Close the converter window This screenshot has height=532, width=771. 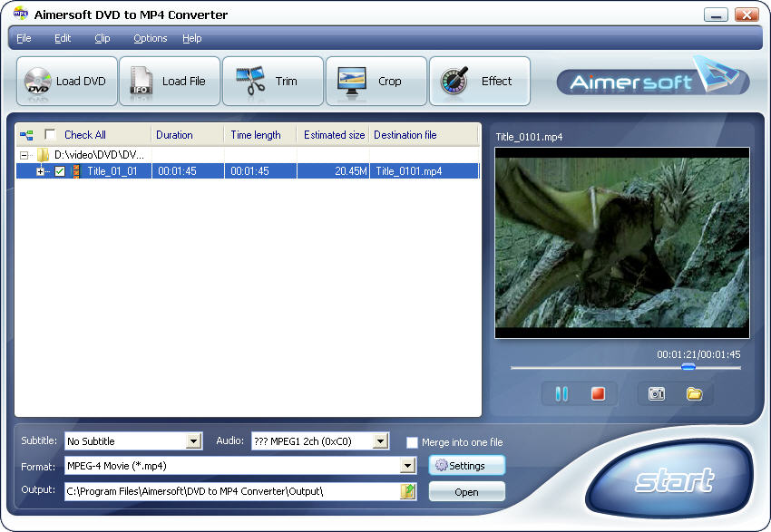(x=747, y=15)
